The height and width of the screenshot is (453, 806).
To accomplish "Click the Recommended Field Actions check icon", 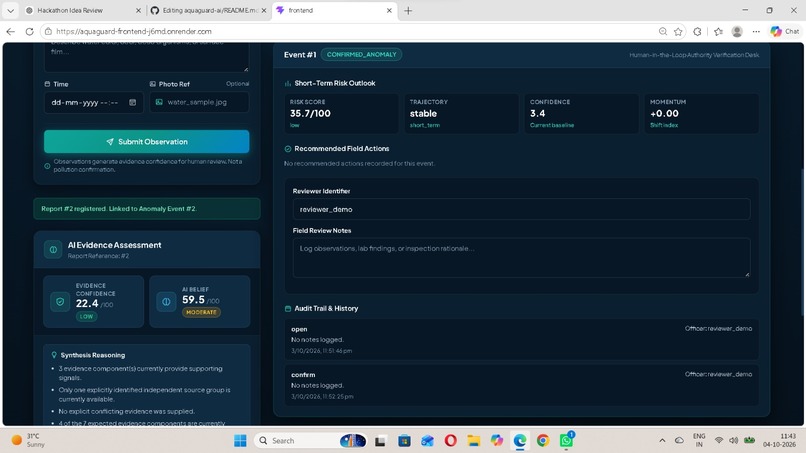I will click(288, 149).
